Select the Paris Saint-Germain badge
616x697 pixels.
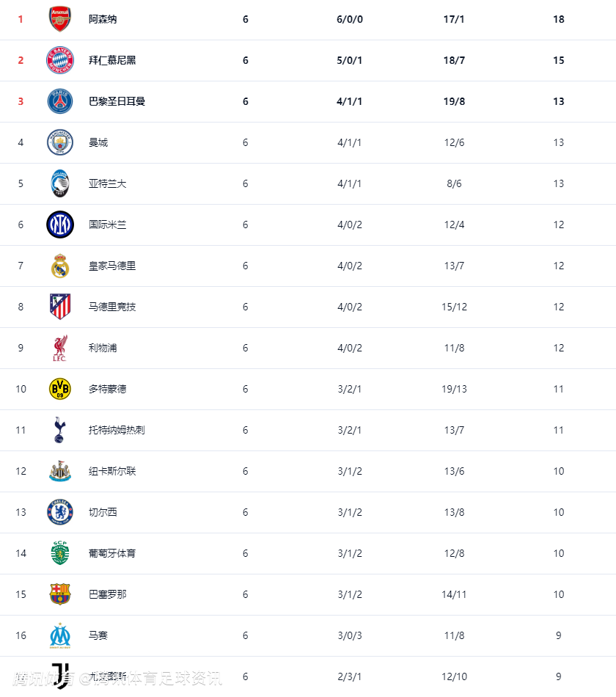[x=60, y=101]
